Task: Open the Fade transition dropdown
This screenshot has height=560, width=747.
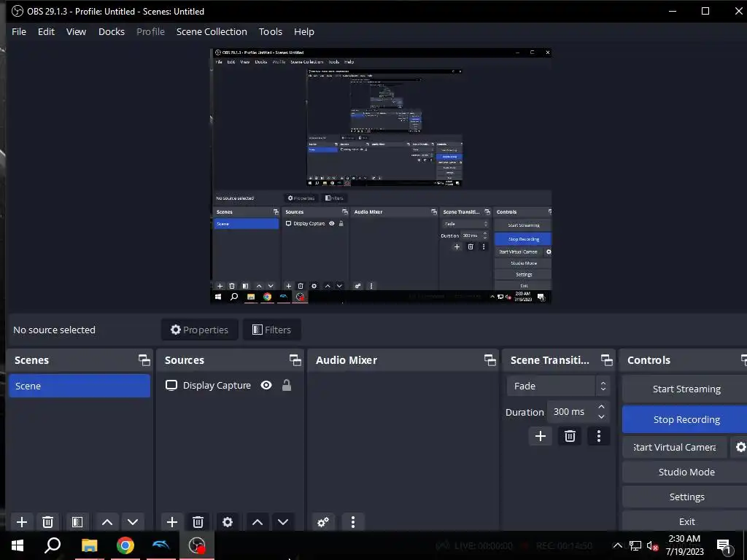Action: coord(558,386)
